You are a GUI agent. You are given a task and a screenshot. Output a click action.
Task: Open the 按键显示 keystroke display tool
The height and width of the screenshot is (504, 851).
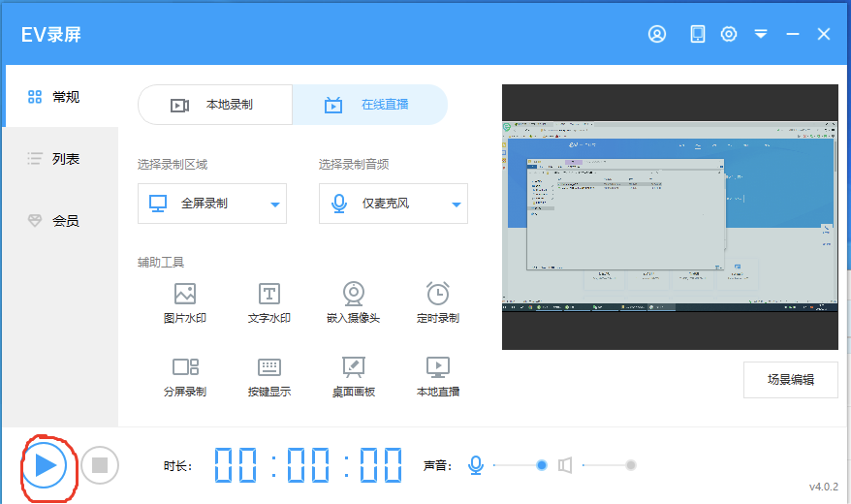coord(269,376)
